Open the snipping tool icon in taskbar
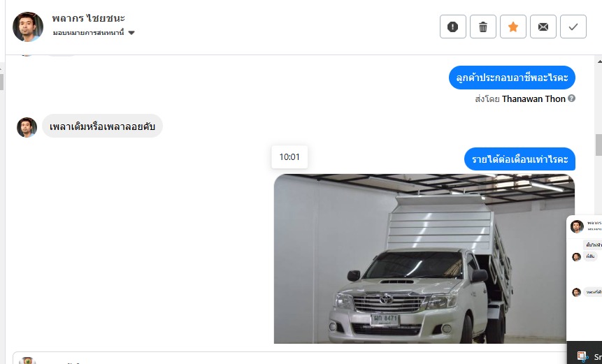This screenshot has width=602, height=364. coord(582,356)
